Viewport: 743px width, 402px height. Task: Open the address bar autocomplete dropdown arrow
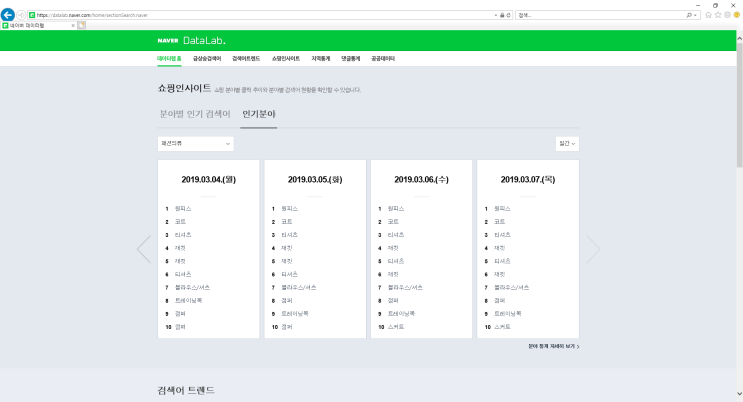click(x=496, y=15)
